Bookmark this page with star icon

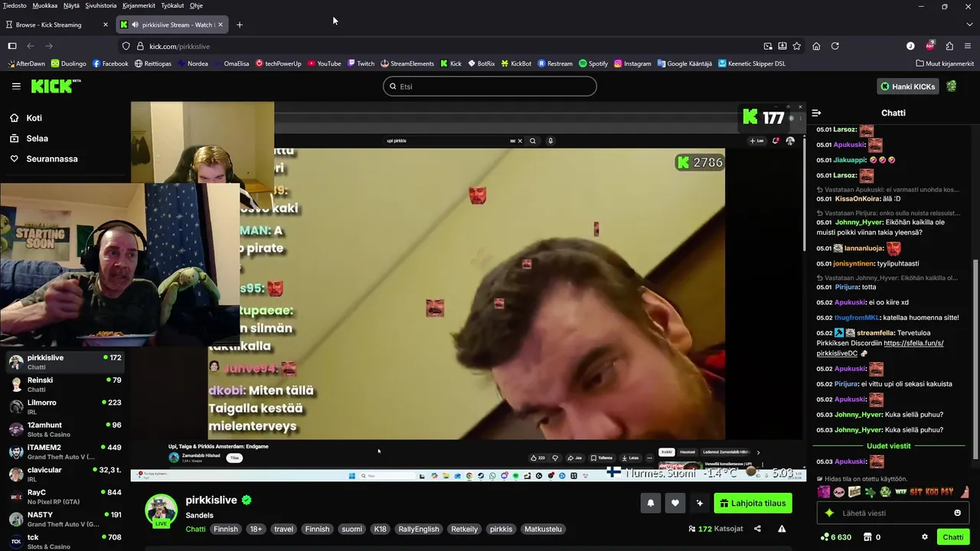click(797, 46)
